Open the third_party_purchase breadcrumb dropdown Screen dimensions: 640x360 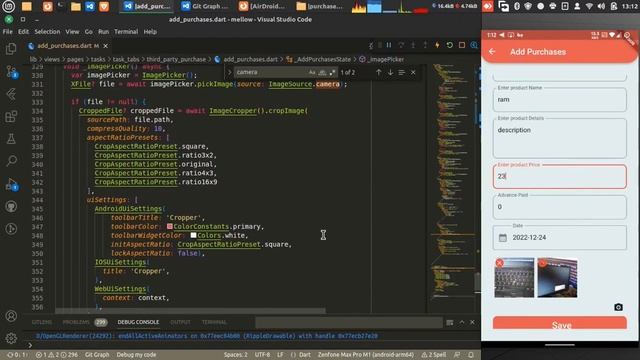point(176,59)
